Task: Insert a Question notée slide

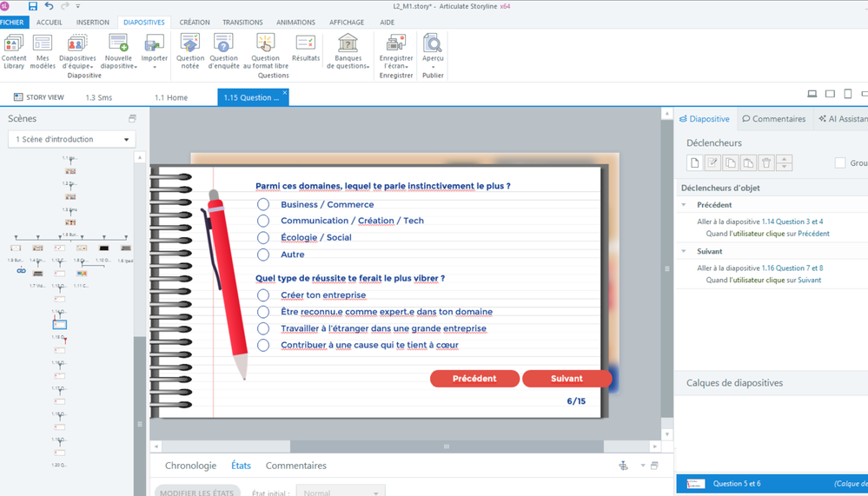Action: (190, 50)
